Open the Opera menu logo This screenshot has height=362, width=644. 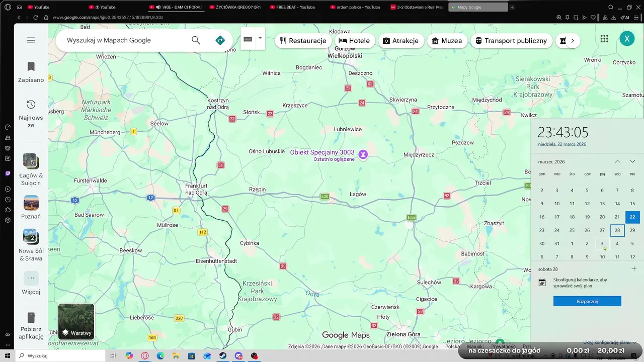8,7
